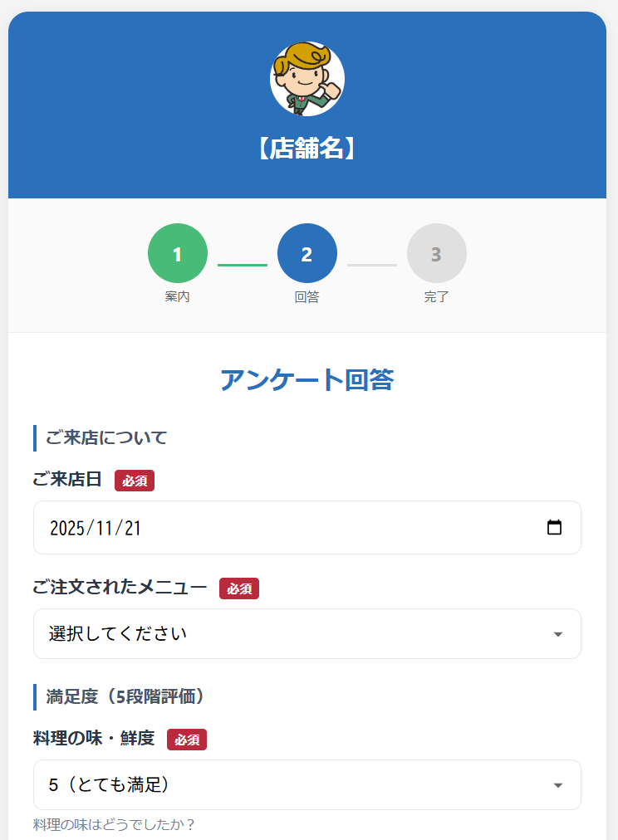This screenshot has width=618, height=840.
Task: Click the 【店舗名】 store title
Action: [x=307, y=149]
